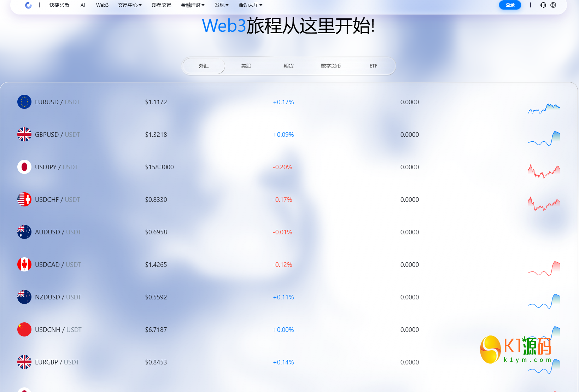Click the USDCHF flag icon
The image size is (579, 392).
pyautogui.click(x=24, y=199)
